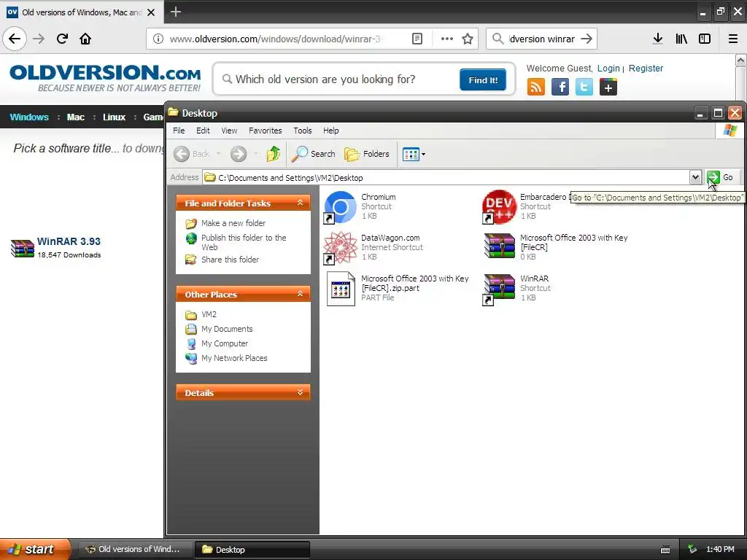Viewport: 747px width, 560px height.
Task: Toggle the Folders pane in Explorer
Action: coord(367,154)
